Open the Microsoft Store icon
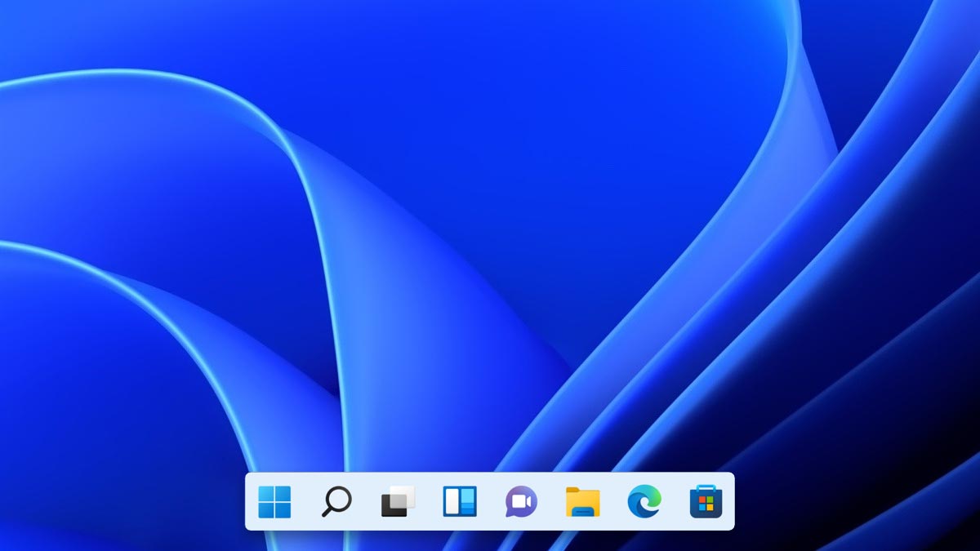The width and height of the screenshot is (980, 551). coord(706,501)
